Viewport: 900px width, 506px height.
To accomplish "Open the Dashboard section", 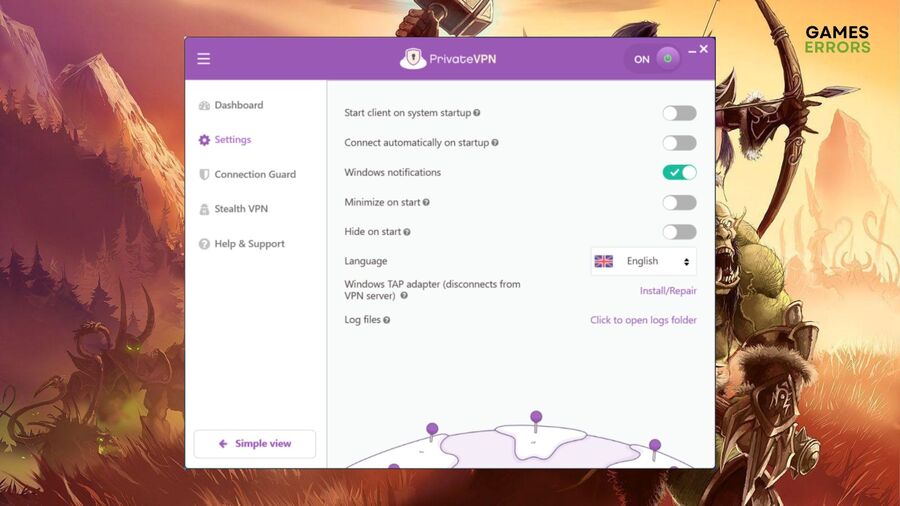I will click(x=239, y=105).
